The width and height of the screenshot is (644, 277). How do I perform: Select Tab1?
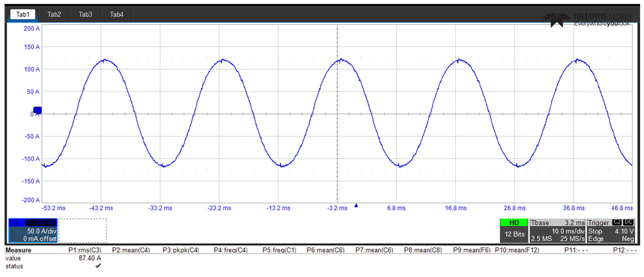pyautogui.click(x=23, y=14)
